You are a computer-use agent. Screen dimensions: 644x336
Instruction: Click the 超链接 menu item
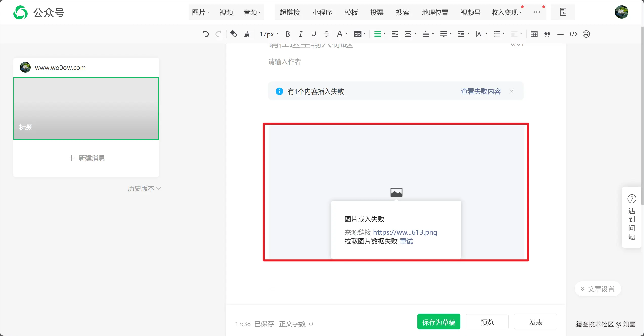(x=290, y=12)
